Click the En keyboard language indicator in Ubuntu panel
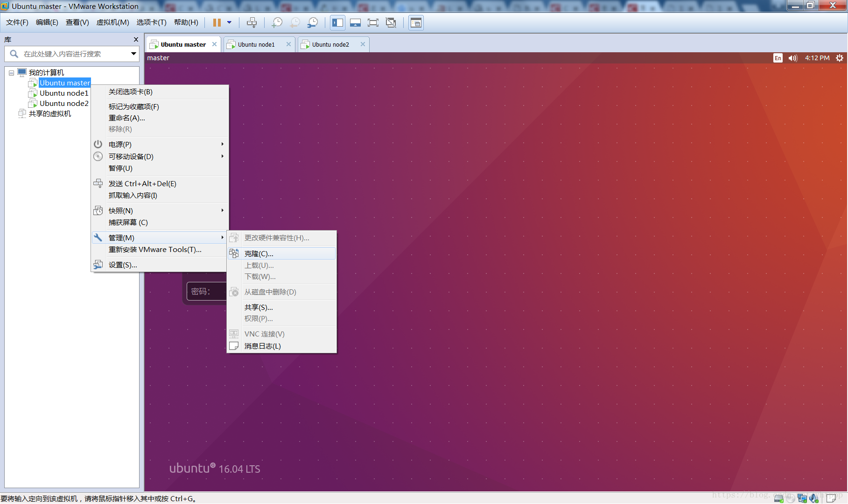The width and height of the screenshot is (848, 504). pyautogui.click(x=778, y=58)
